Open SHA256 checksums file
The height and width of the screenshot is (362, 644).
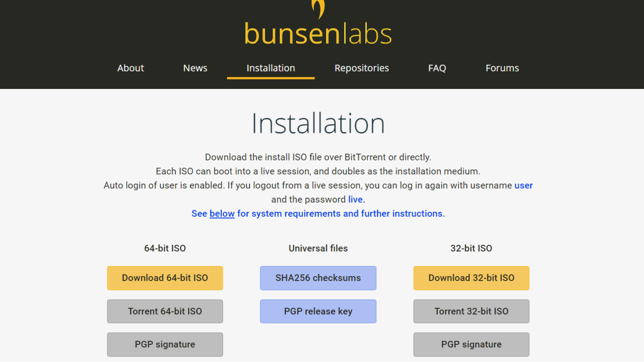(318, 278)
